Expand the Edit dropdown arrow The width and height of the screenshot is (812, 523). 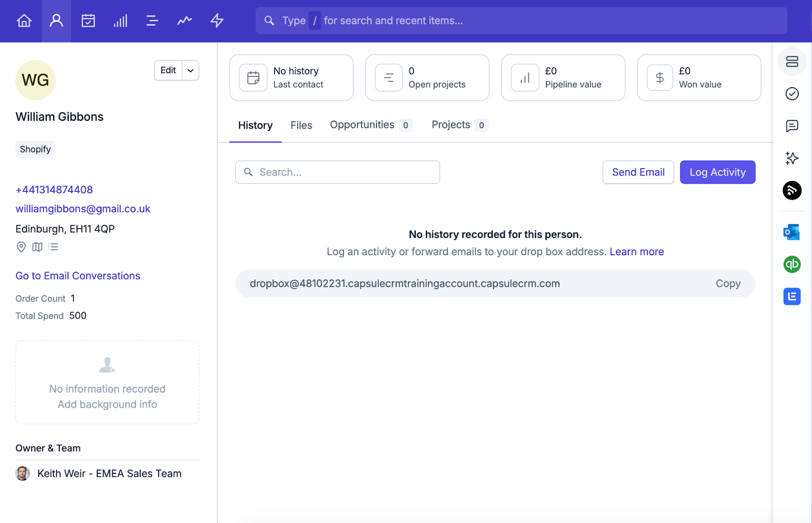191,71
